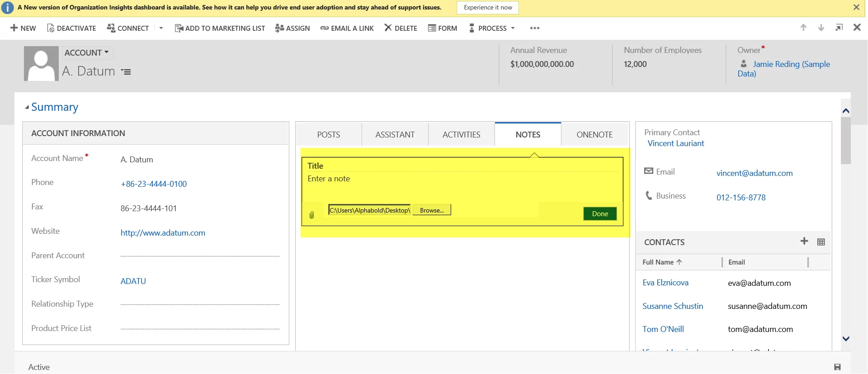Go to next record with down arrow
The image size is (868, 374).
tap(821, 28)
